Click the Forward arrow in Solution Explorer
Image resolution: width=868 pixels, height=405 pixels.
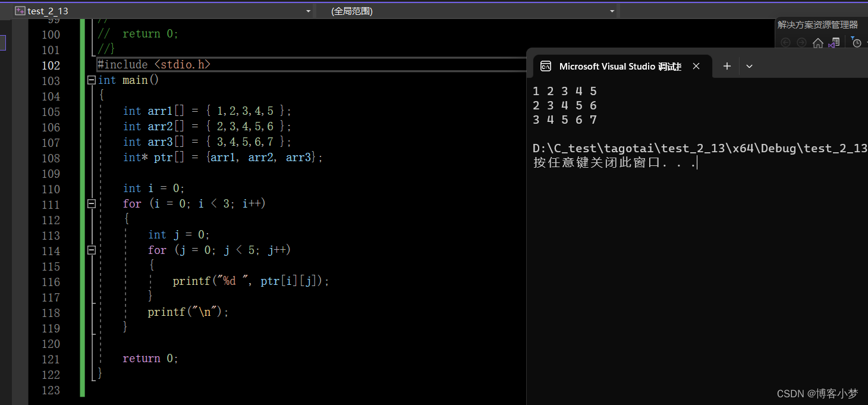click(x=801, y=42)
